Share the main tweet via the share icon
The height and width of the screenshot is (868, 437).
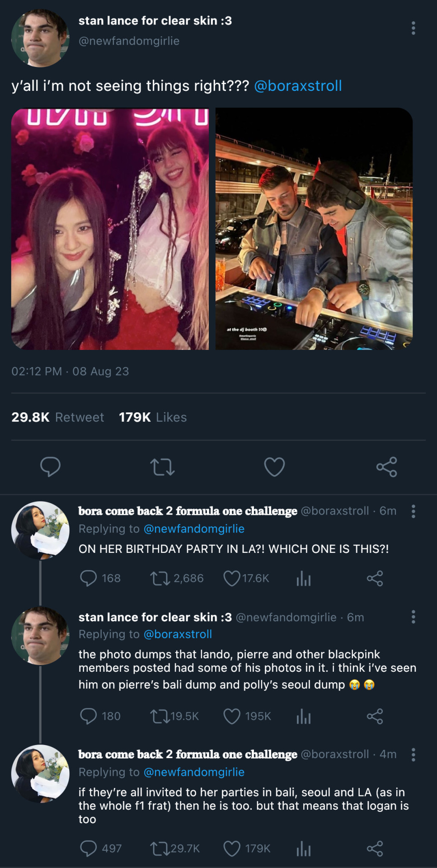click(x=386, y=467)
